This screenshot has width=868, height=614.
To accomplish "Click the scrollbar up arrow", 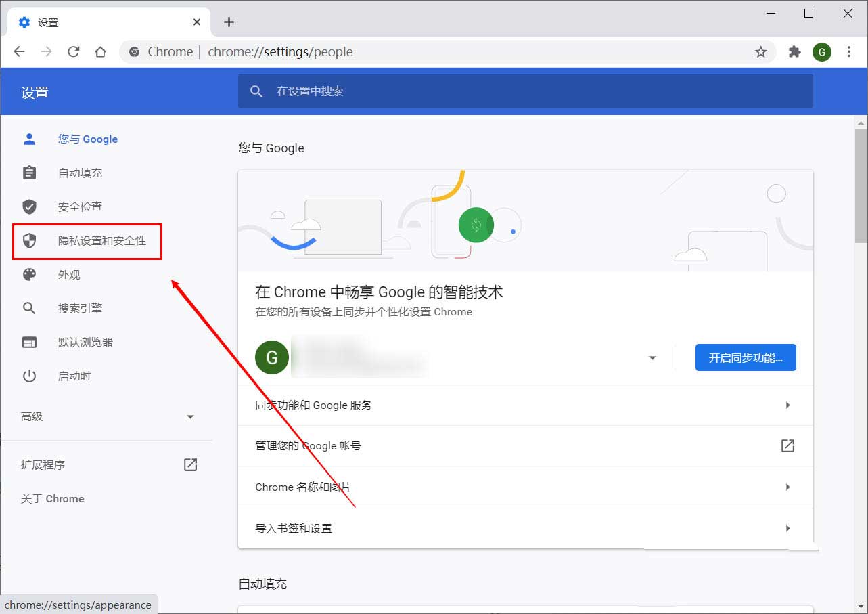I will (x=861, y=123).
